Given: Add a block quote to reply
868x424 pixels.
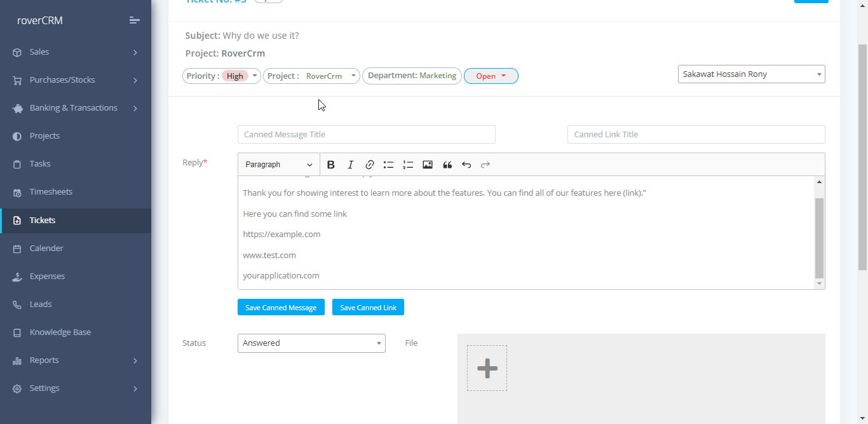Looking at the screenshot, I should (x=447, y=165).
